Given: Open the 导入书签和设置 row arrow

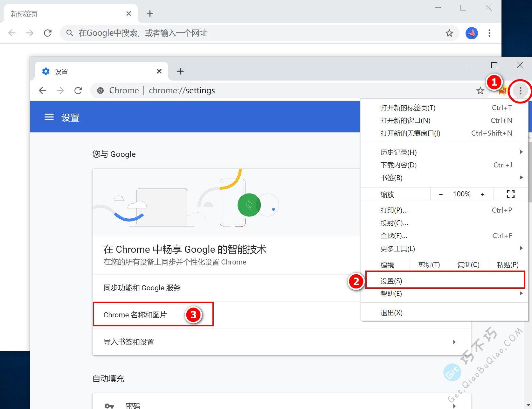Looking at the screenshot, I should tap(454, 342).
